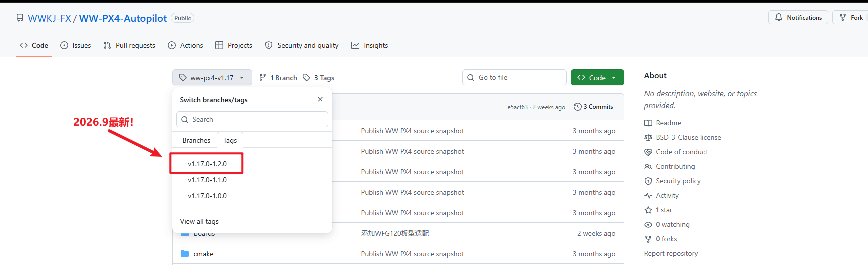Switch to the Code tab
The image size is (868, 265).
click(34, 45)
